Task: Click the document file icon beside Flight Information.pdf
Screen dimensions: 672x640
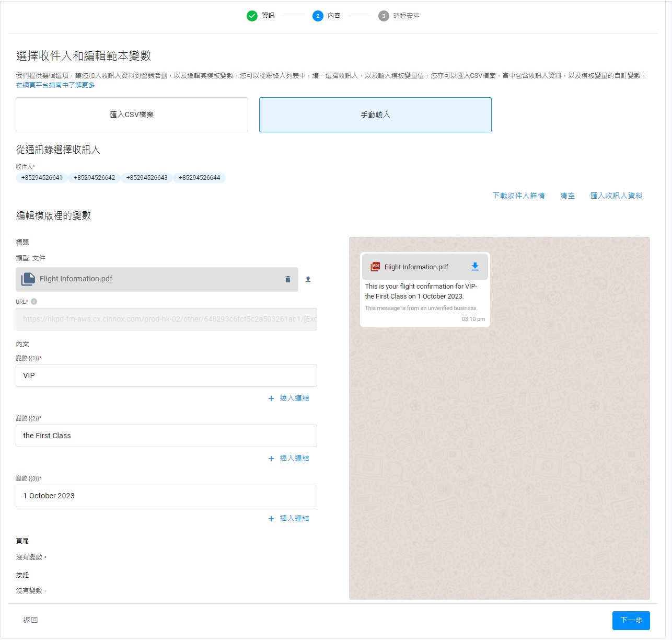Action: click(28, 279)
